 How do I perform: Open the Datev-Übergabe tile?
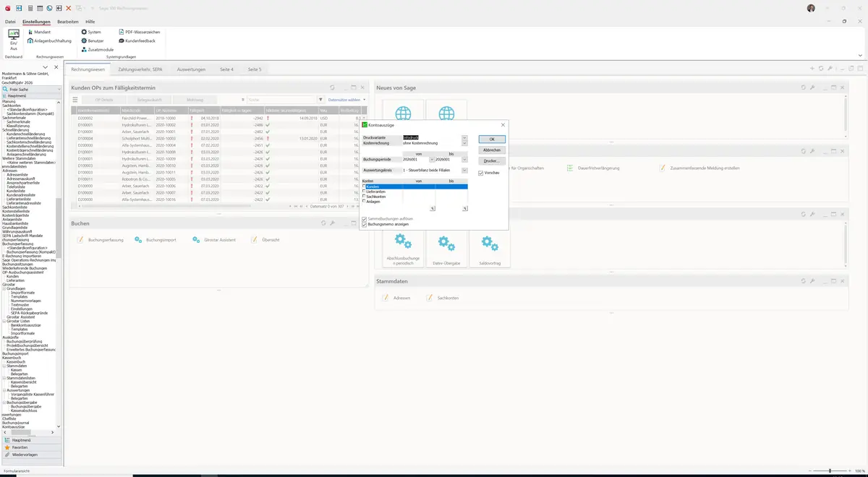pyautogui.click(x=446, y=249)
